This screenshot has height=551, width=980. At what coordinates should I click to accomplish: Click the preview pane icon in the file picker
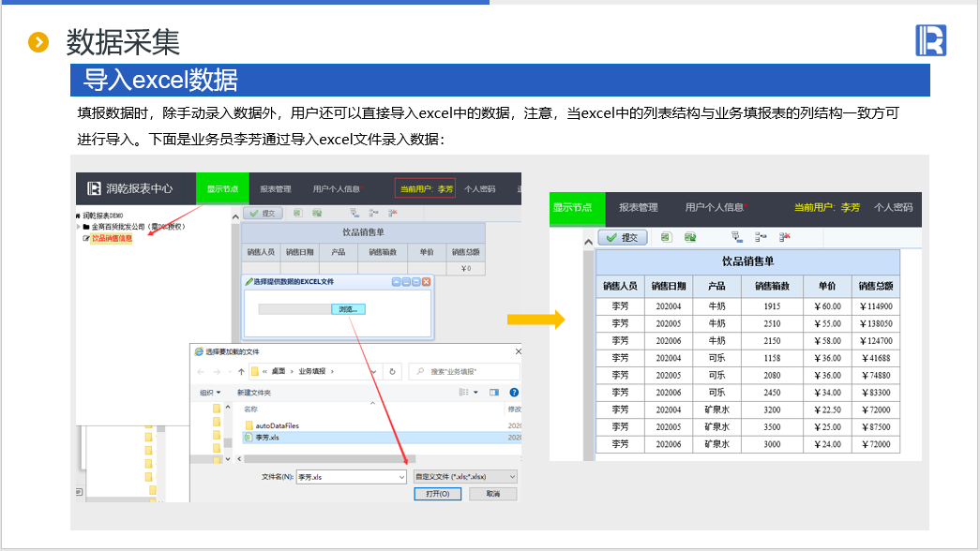pos(493,392)
